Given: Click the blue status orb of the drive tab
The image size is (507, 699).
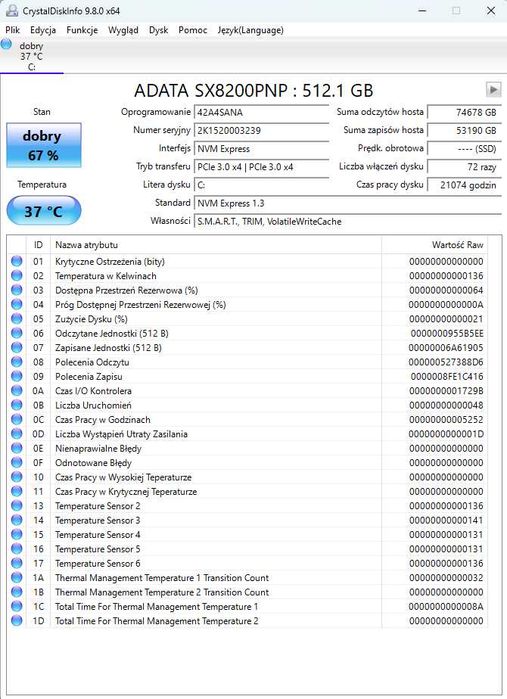Looking at the screenshot, I should click(6, 44).
